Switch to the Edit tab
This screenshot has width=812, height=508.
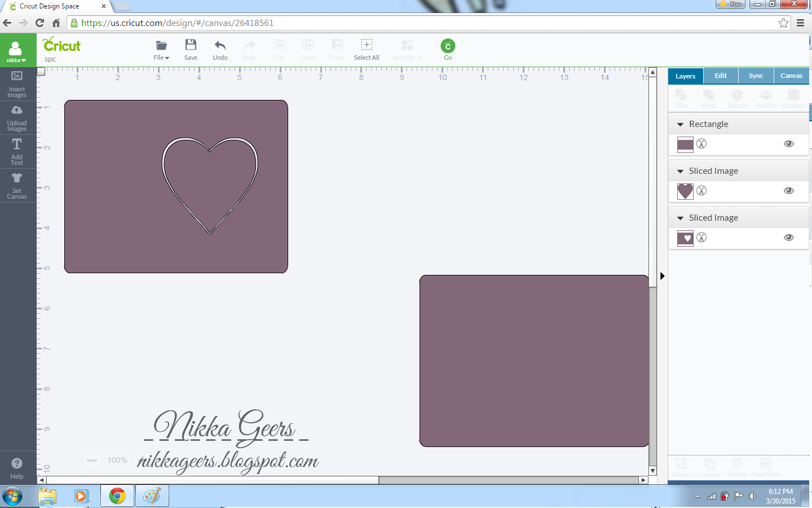pos(721,75)
